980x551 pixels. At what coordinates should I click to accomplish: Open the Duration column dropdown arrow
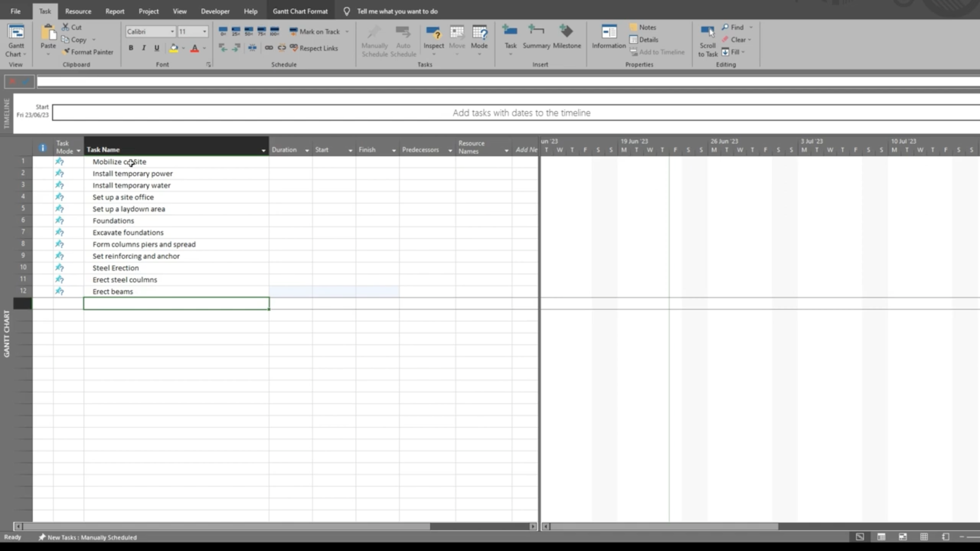click(307, 151)
